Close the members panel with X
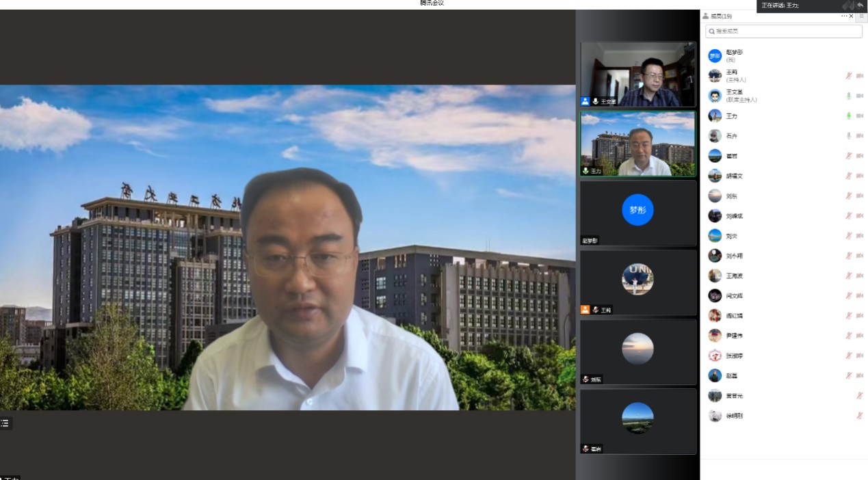The image size is (868, 480). (x=852, y=16)
